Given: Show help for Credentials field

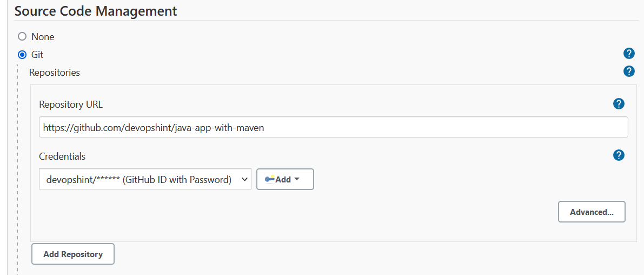Looking at the screenshot, I should [619, 155].
